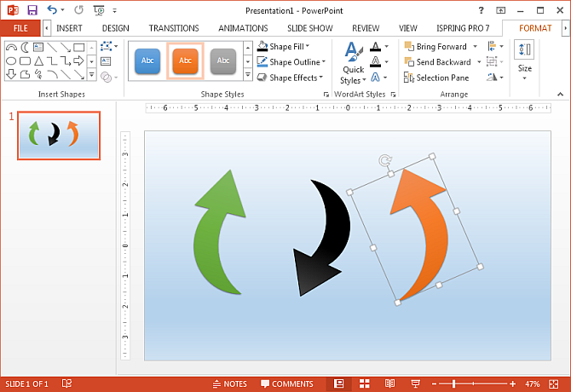Open the ISPRING PRO 7 tab
The image size is (571, 392).
tap(463, 28)
